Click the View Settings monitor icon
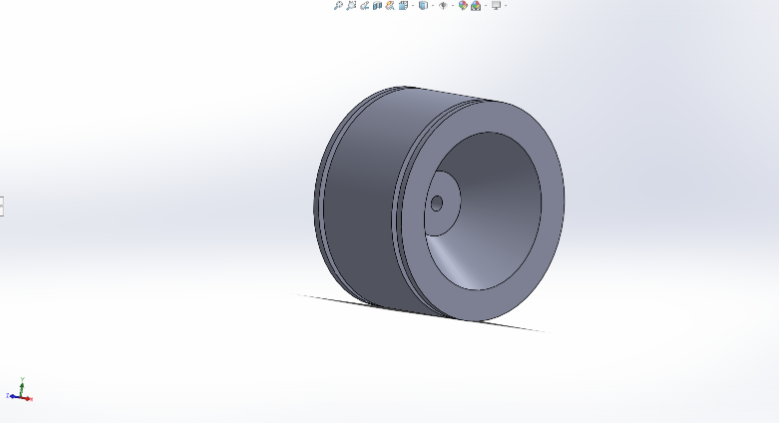Image resolution: width=779 pixels, height=423 pixels. point(495,5)
